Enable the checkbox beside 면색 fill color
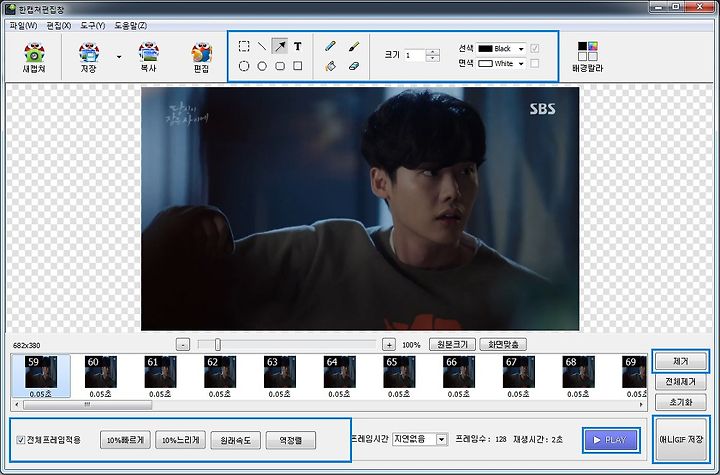 [534, 63]
